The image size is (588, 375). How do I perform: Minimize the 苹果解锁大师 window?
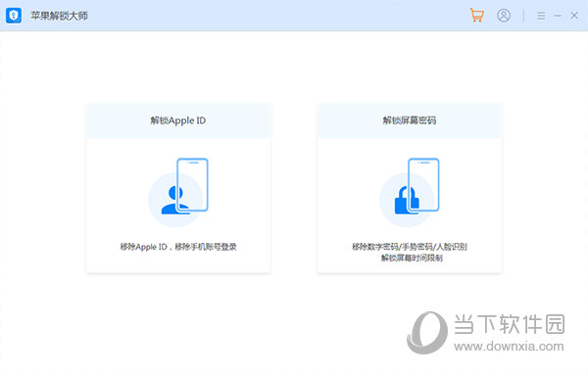point(558,16)
